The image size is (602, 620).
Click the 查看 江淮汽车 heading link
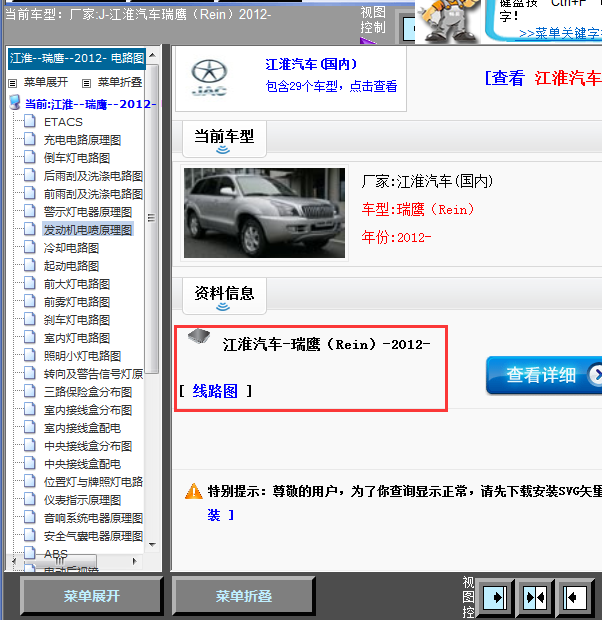click(x=543, y=78)
